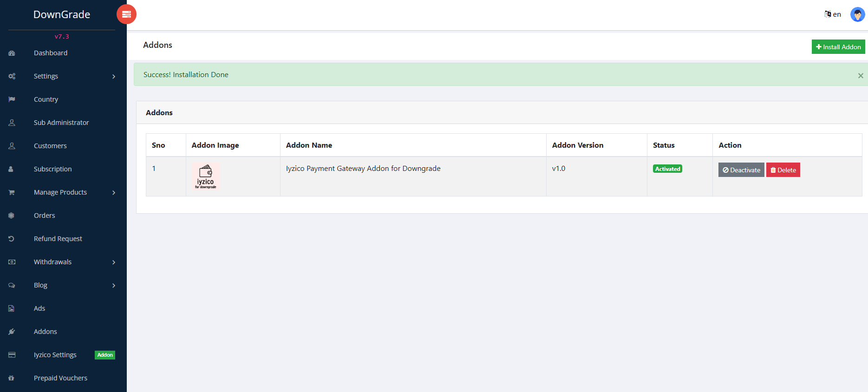Dismiss the Installation Done success alert
Screen dimensions: 868x392
click(x=861, y=76)
